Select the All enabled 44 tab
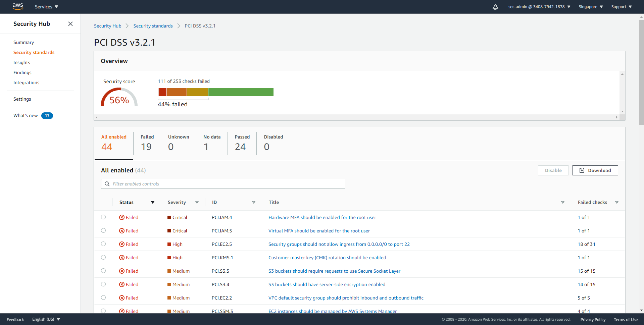The width and height of the screenshot is (644, 325). click(114, 143)
